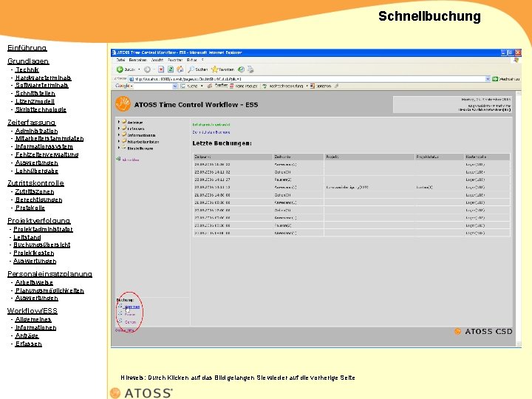The image size is (532, 399).
Task: Click the orange ATOSS hand logo in ESS header
Action: (123, 104)
